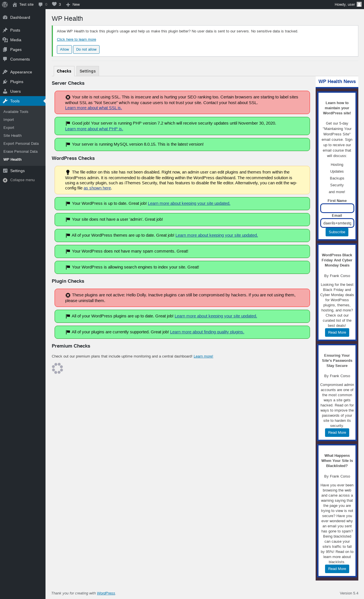
Task: Click the Pages icon in sidebar
Action: [5, 49]
